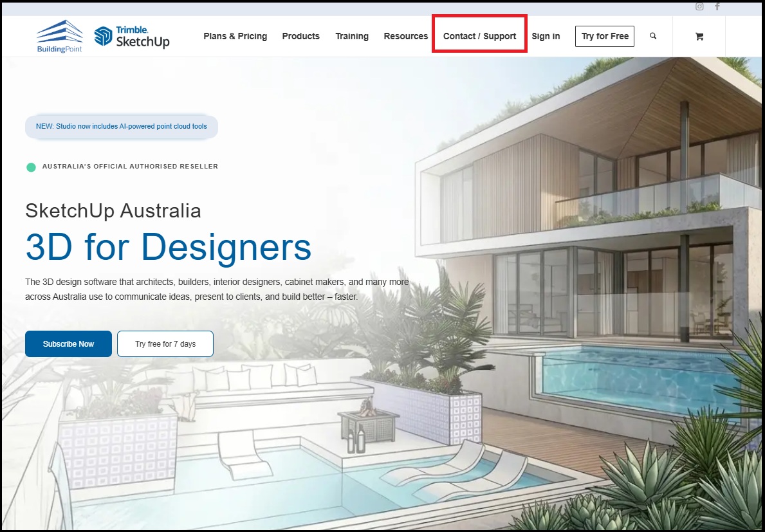Screen dimensions: 765x532
Task: Open the Instagram icon link
Action: click(699, 6)
